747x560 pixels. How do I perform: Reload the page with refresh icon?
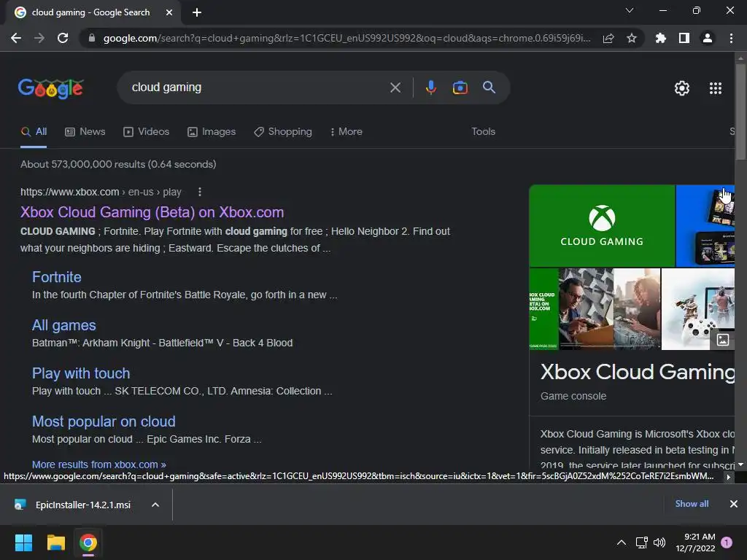pyautogui.click(x=63, y=38)
